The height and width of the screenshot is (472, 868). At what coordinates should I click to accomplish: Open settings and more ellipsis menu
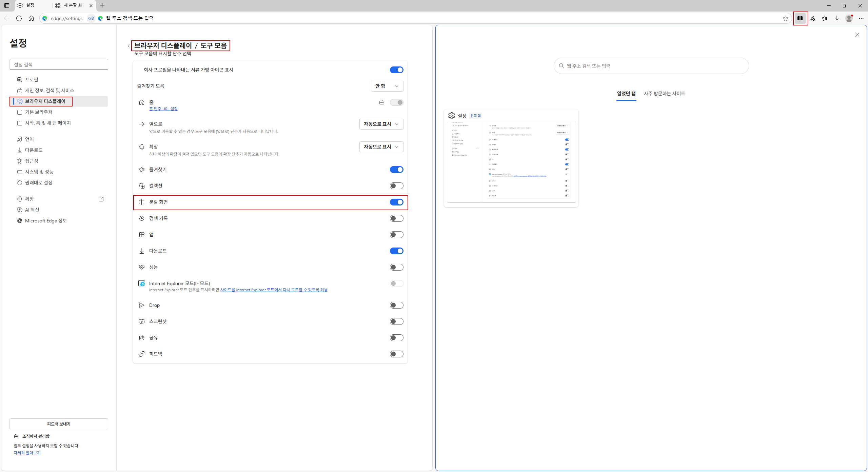point(861,18)
